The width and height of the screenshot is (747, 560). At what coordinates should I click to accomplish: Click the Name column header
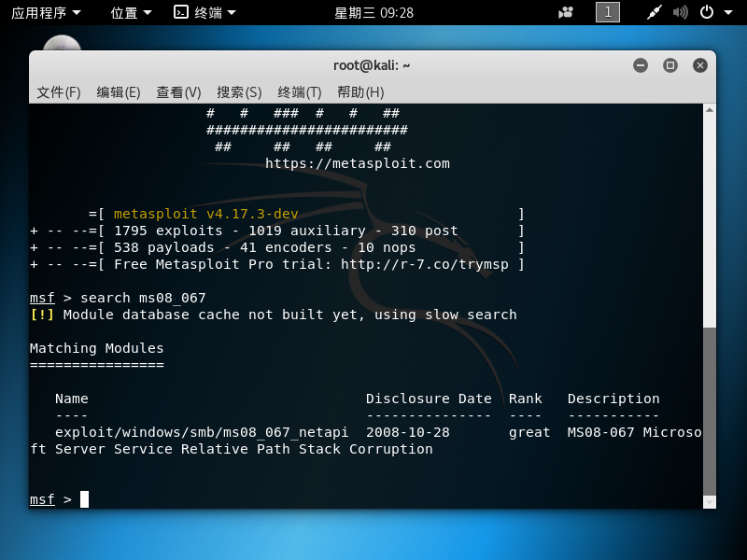pos(72,399)
